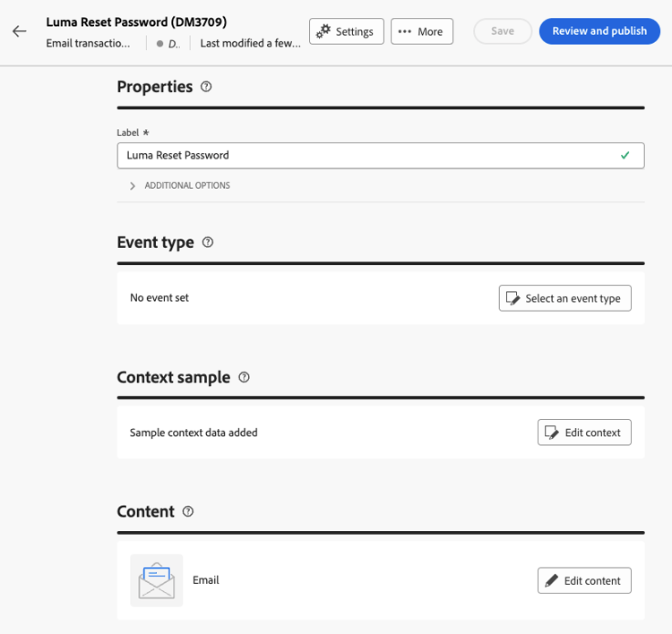672x634 pixels.
Task: Open the More options menu
Action: (x=422, y=31)
